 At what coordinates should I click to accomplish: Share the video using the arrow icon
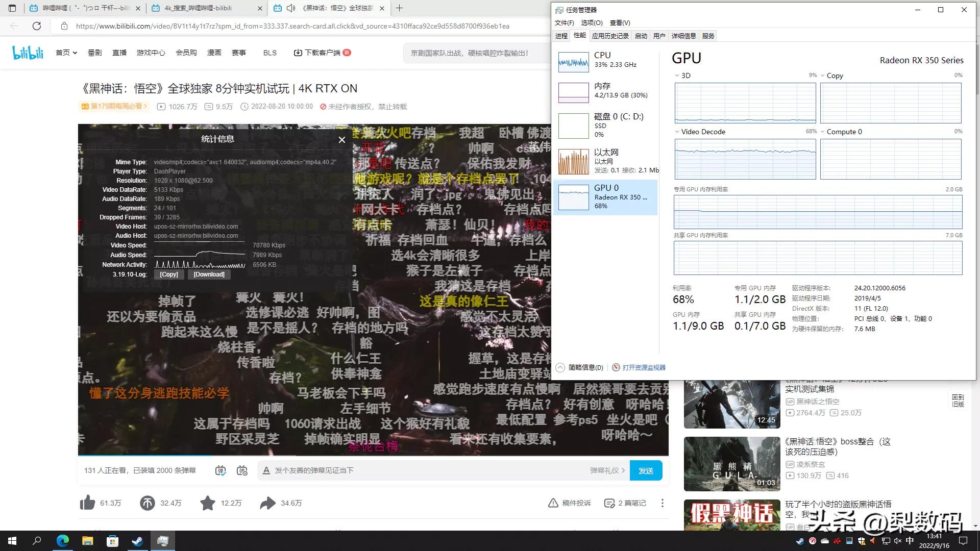(x=267, y=503)
